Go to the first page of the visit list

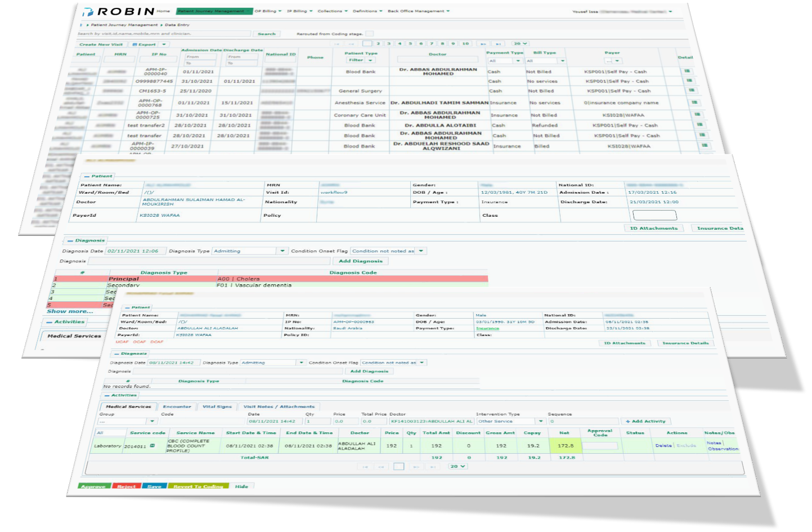(x=337, y=43)
